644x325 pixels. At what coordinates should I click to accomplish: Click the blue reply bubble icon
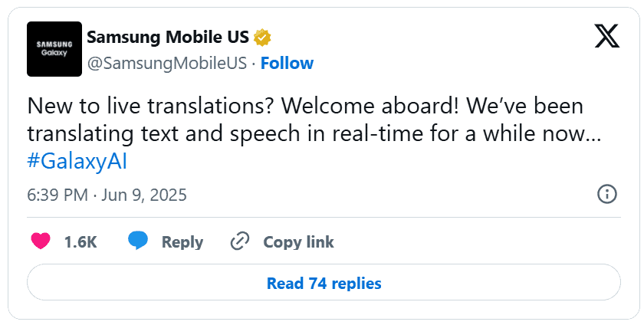coord(138,241)
